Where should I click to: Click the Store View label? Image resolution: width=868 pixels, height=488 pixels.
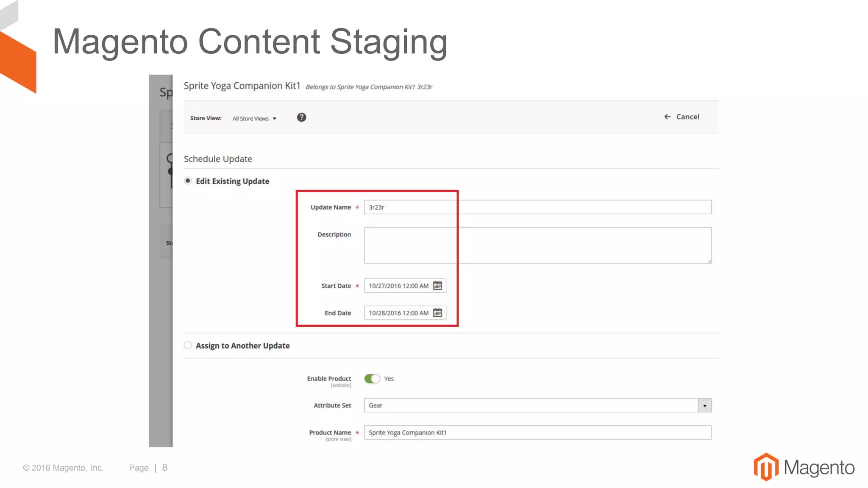pos(206,118)
